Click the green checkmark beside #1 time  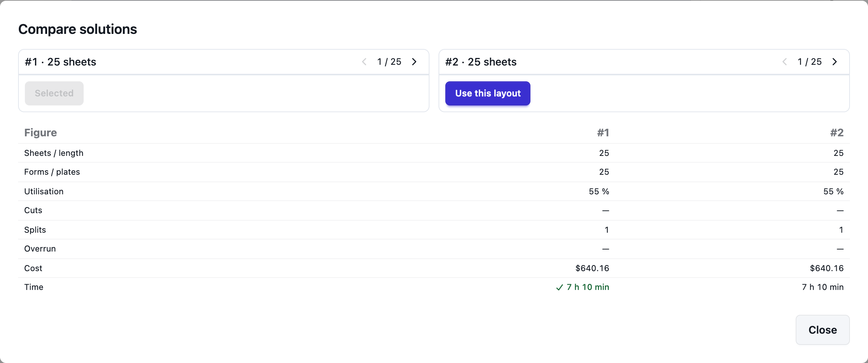tap(560, 287)
